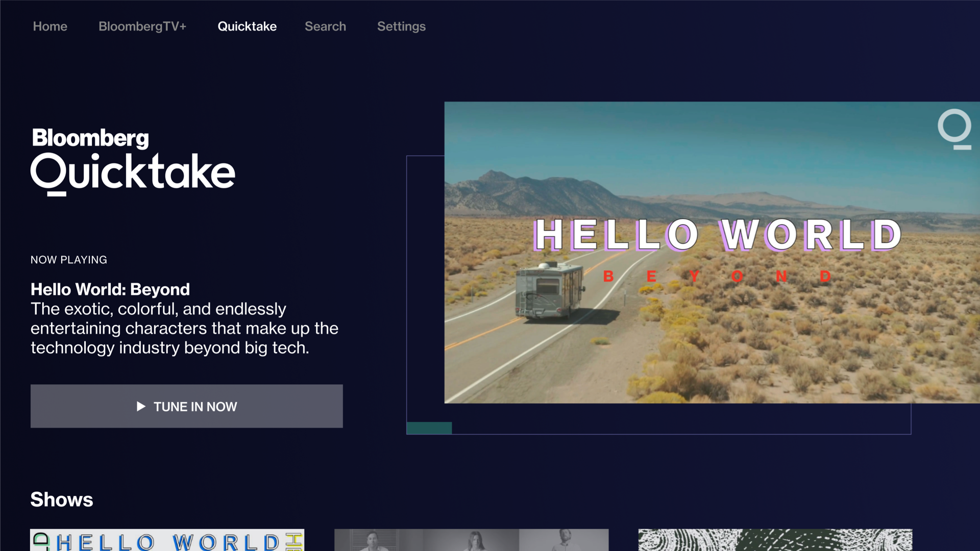
Task: Select the Hello World show thumbnail
Action: coord(167,540)
